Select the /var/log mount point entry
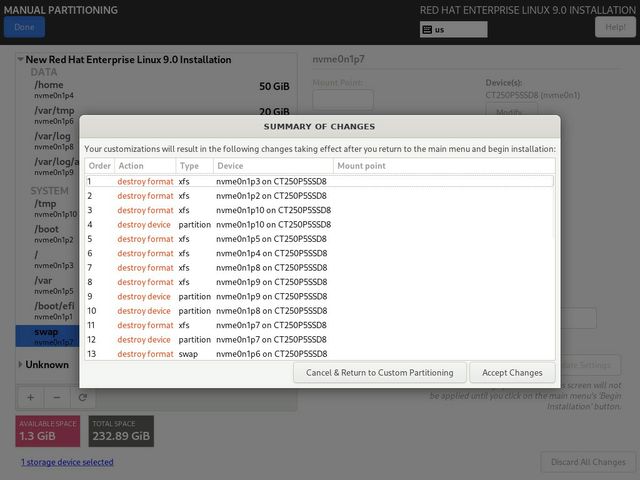 (x=48, y=141)
